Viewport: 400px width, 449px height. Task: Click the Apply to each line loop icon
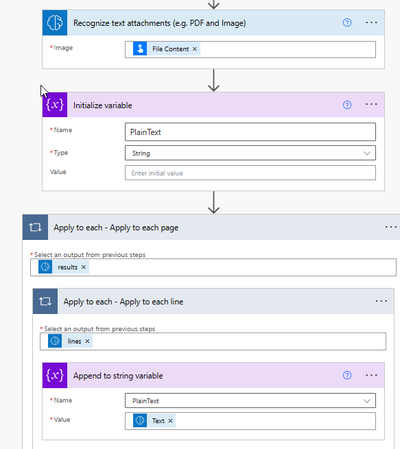[x=45, y=301]
